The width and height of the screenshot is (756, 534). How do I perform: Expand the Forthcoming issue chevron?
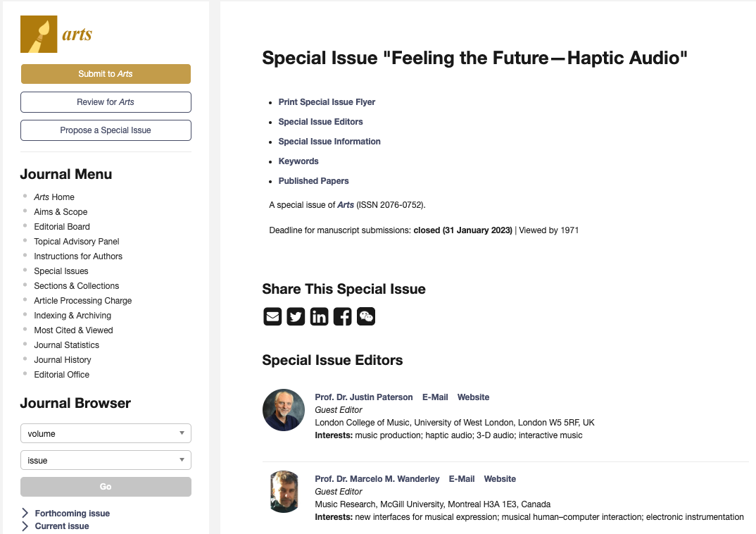click(25, 514)
